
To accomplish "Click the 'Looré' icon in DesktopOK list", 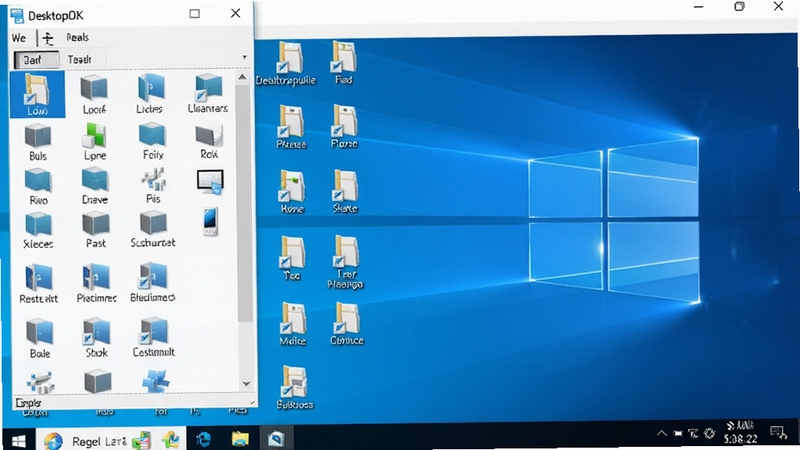I will pos(94,94).
